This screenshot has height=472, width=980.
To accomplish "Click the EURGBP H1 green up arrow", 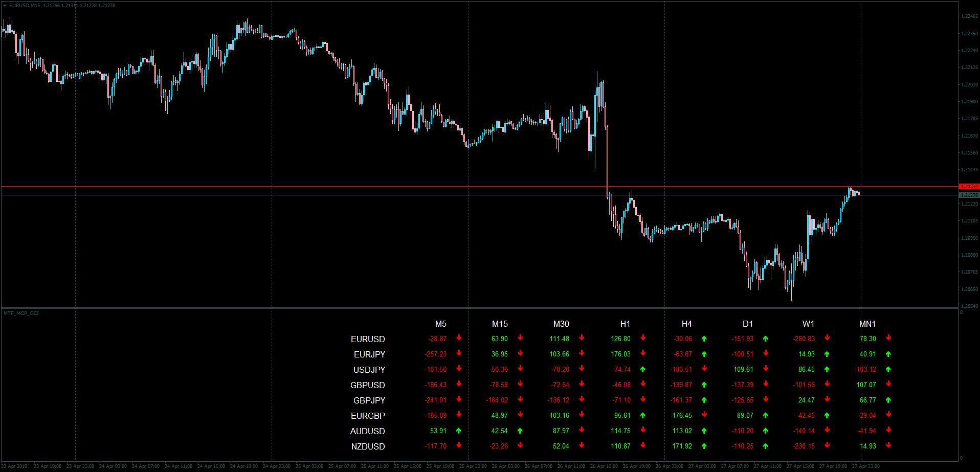I will point(643,415).
